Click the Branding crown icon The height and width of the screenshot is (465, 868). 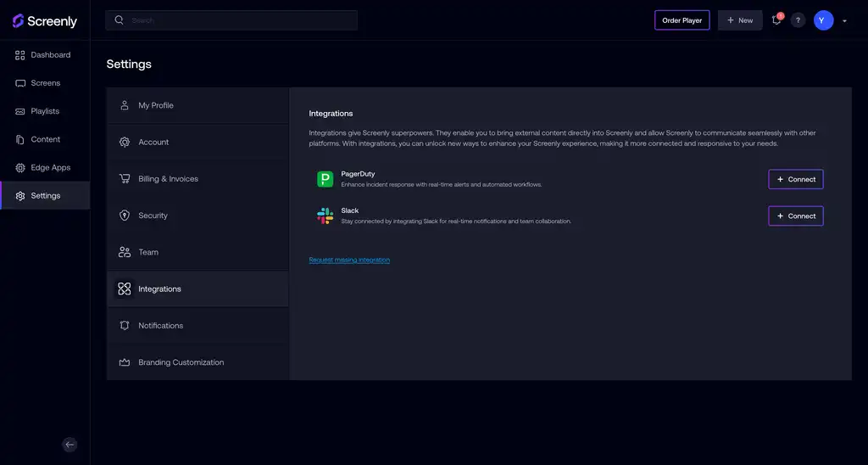125,362
